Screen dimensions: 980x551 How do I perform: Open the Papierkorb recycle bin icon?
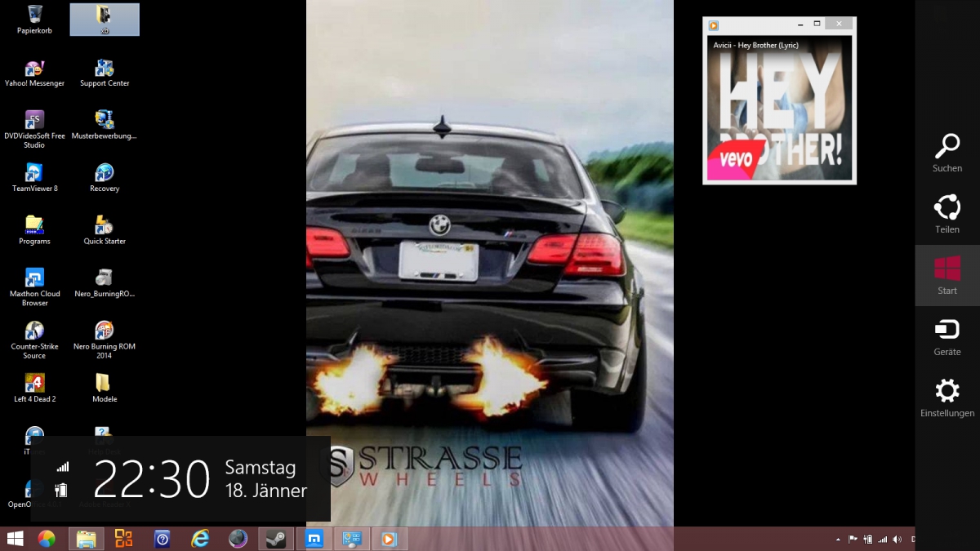point(35,20)
